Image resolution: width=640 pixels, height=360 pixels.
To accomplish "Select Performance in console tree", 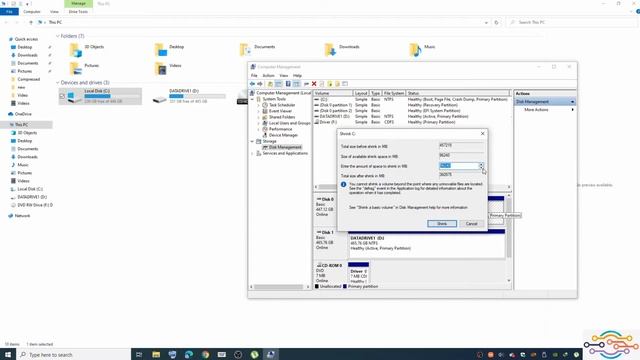I will tap(280, 129).
